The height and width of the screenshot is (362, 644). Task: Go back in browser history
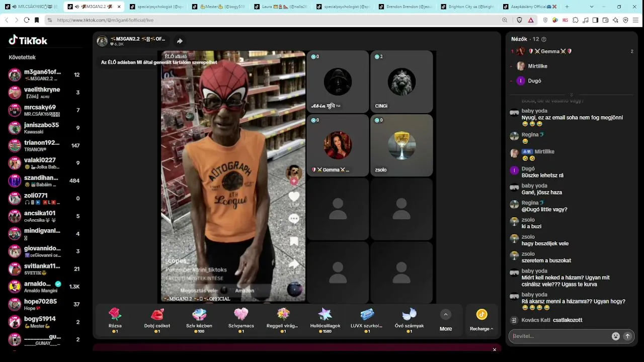point(7,20)
